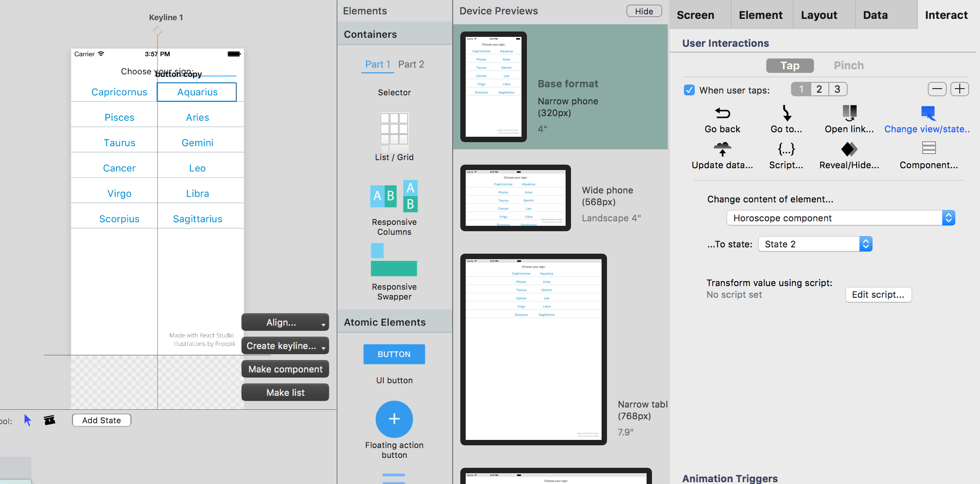This screenshot has height=484, width=980.
Task: Select tap interaction number 2
Action: pyautogui.click(x=819, y=89)
